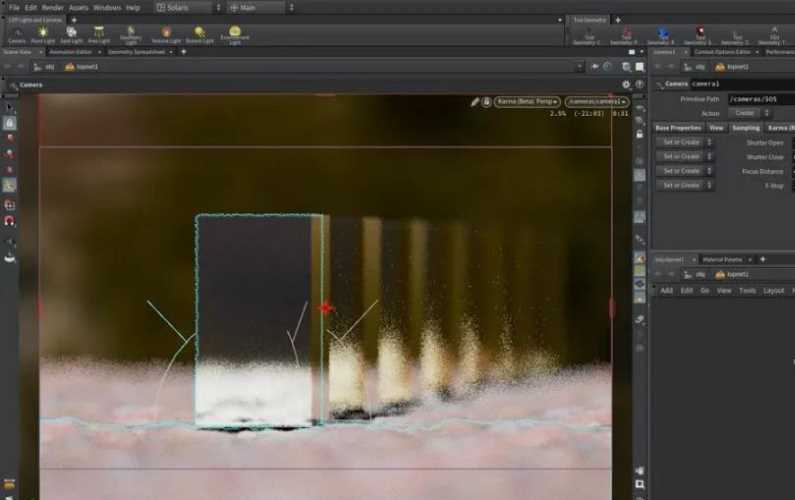Open Set or Create dropdown for F-Stop
The height and width of the screenshot is (500, 795).
point(684,186)
